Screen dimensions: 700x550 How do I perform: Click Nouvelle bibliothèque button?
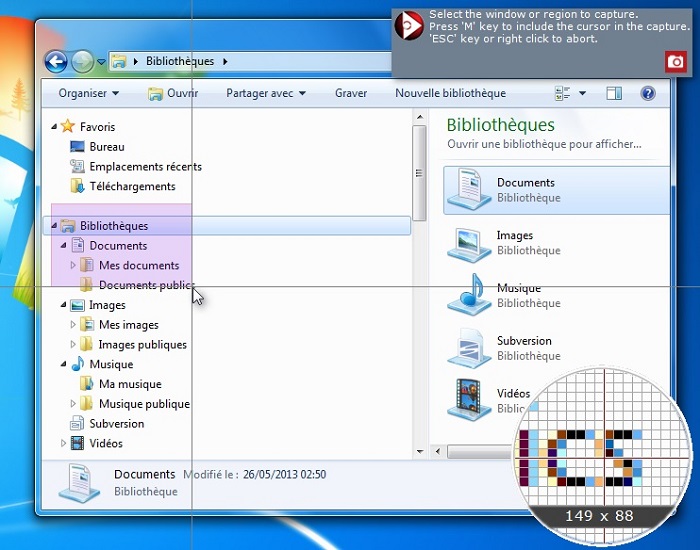coord(450,94)
